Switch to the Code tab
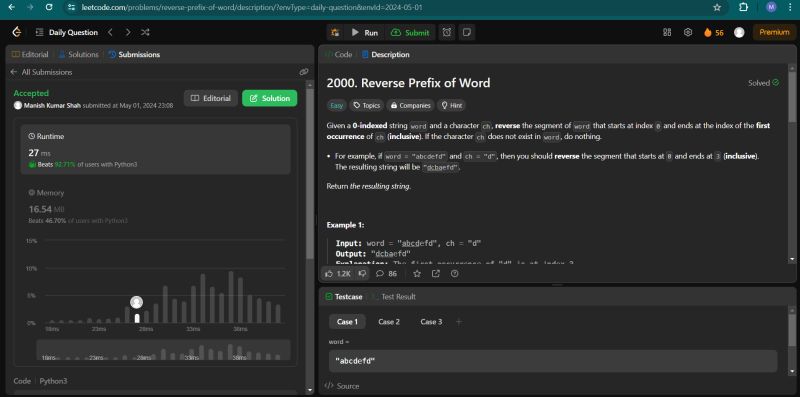 339,55
